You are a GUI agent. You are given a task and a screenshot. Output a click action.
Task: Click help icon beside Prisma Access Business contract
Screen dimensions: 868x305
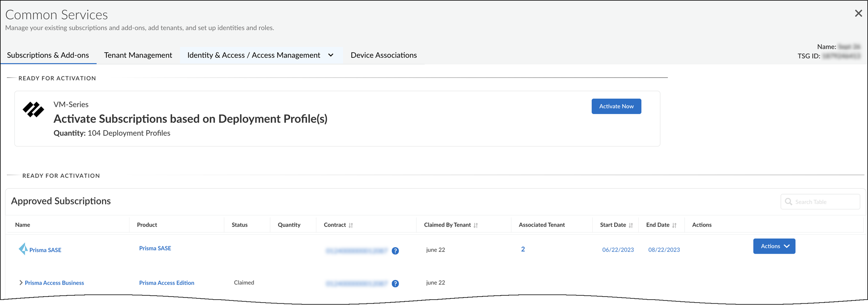(395, 284)
